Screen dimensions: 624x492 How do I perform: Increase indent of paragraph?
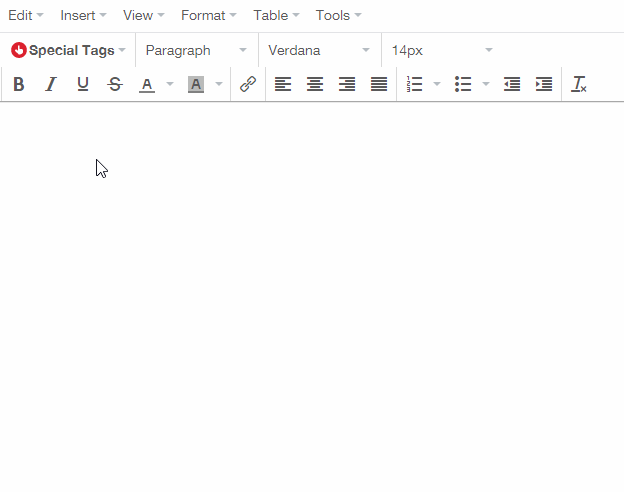tap(544, 84)
